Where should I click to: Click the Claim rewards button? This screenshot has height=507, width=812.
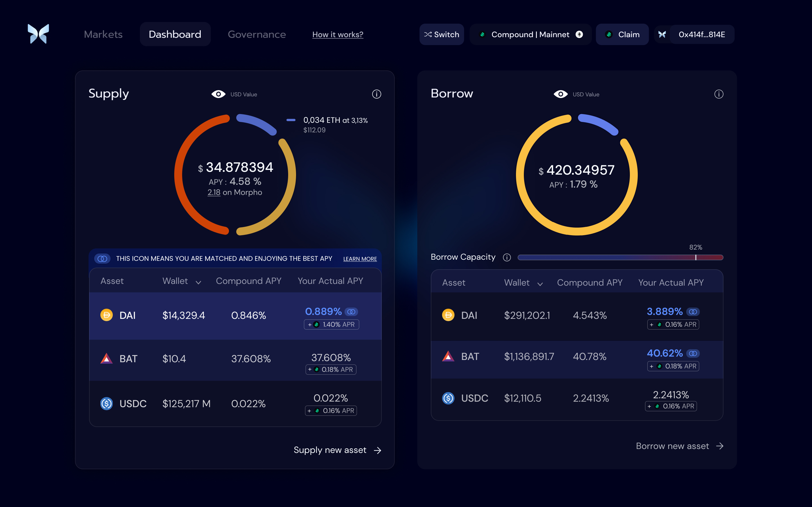pyautogui.click(x=623, y=35)
